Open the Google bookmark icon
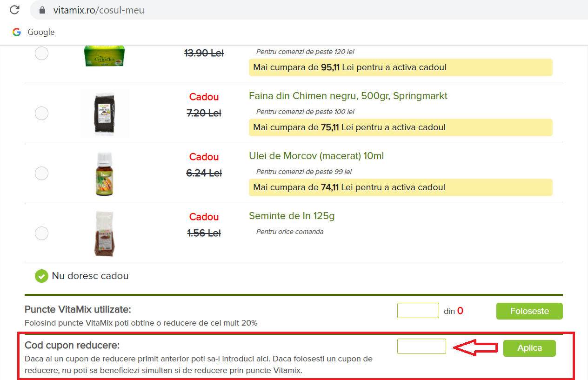 [x=17, y=32]
